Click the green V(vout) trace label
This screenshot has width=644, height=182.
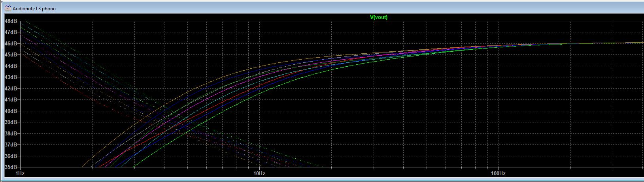pos(378,17)
